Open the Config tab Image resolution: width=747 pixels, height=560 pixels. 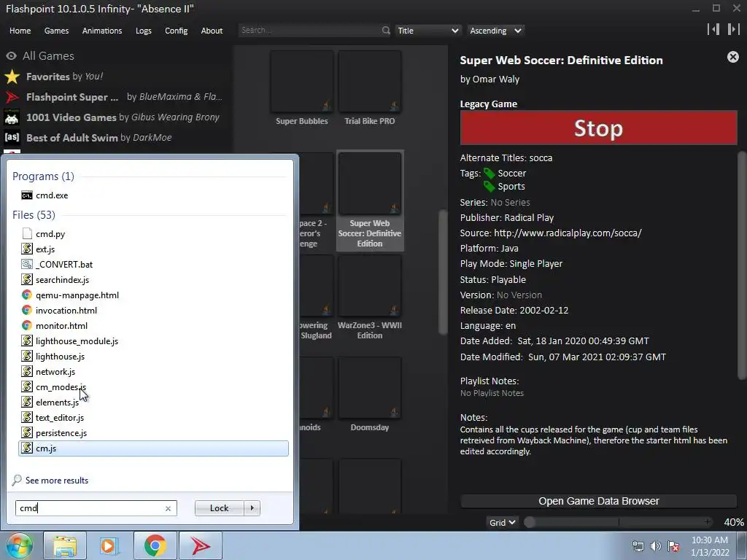[x=177, y=31]
